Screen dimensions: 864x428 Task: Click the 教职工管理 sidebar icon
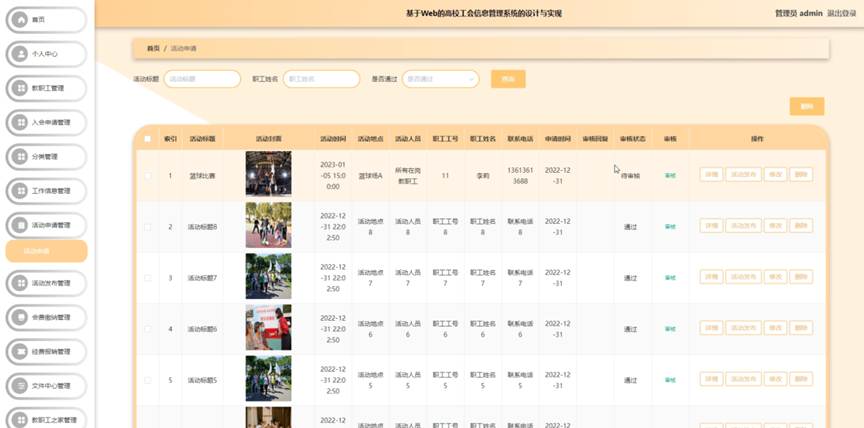click(x=20, y=88)
